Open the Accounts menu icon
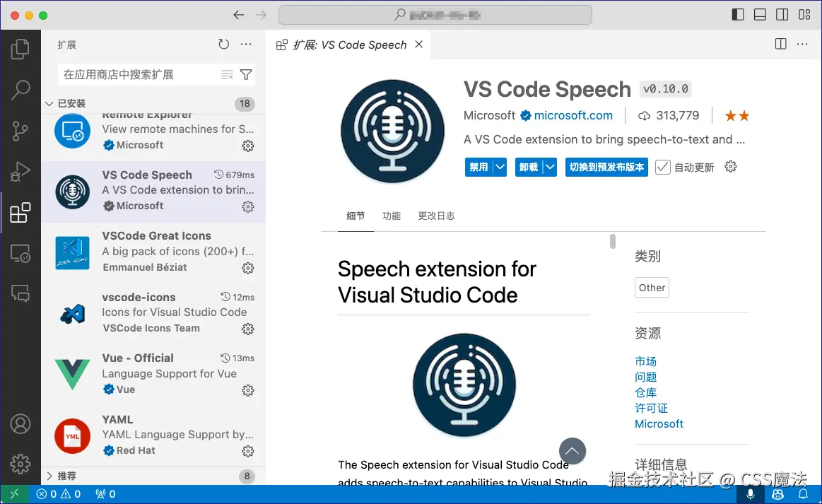 coord(20,423)
